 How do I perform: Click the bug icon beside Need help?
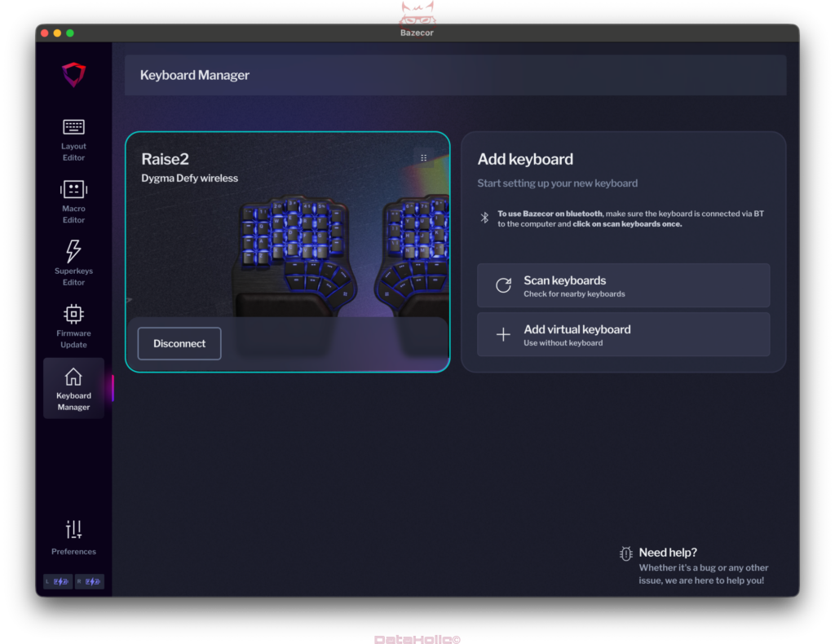pyautogui.click(x=625, y=554)
